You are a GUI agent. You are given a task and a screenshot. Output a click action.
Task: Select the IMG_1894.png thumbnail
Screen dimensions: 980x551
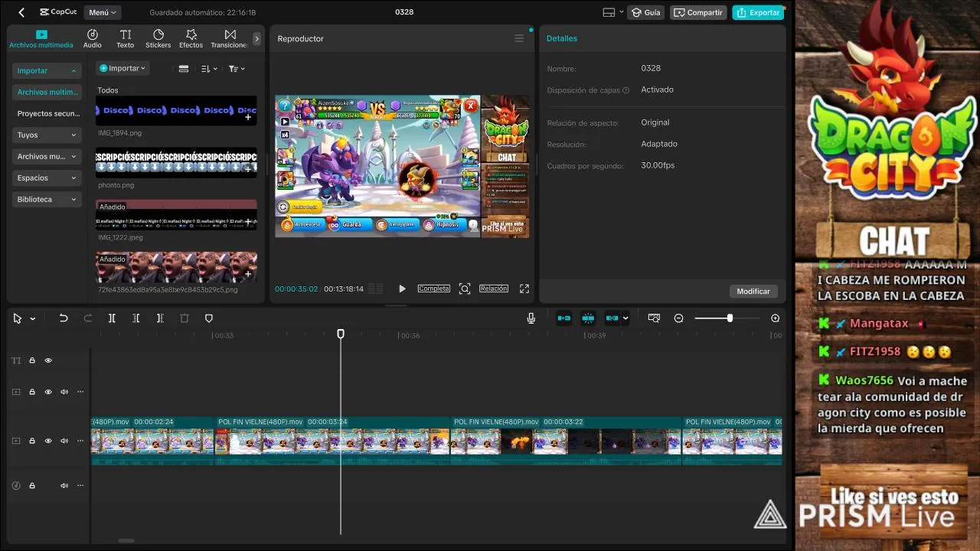(x=176, y=110)
